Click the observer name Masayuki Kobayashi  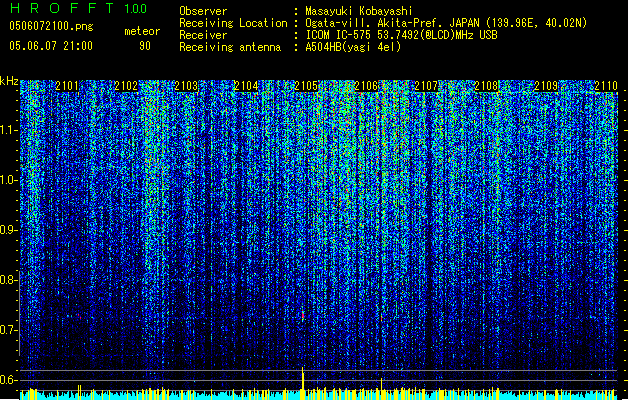[359, 11]
